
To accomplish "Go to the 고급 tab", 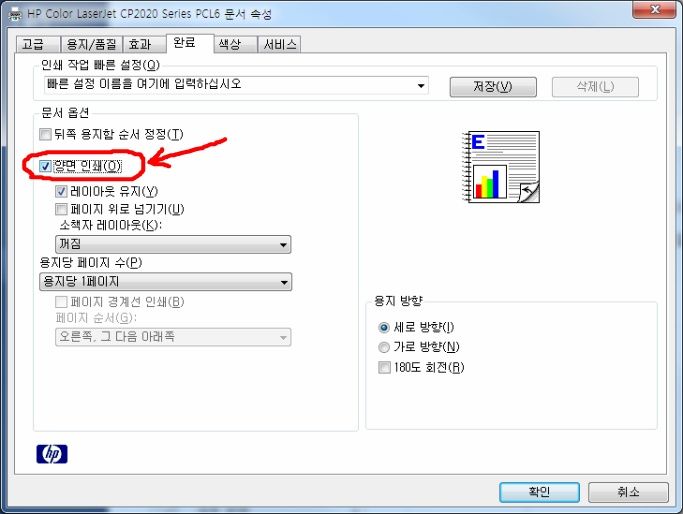I will (x=38, y=44).
